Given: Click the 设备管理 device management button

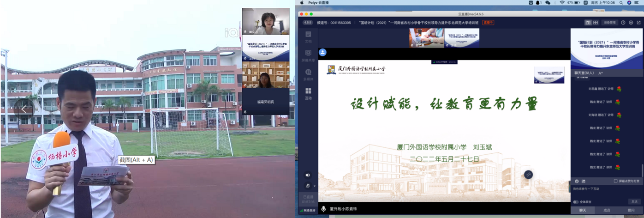Looking at the screenshot, I should pos(609,23).
